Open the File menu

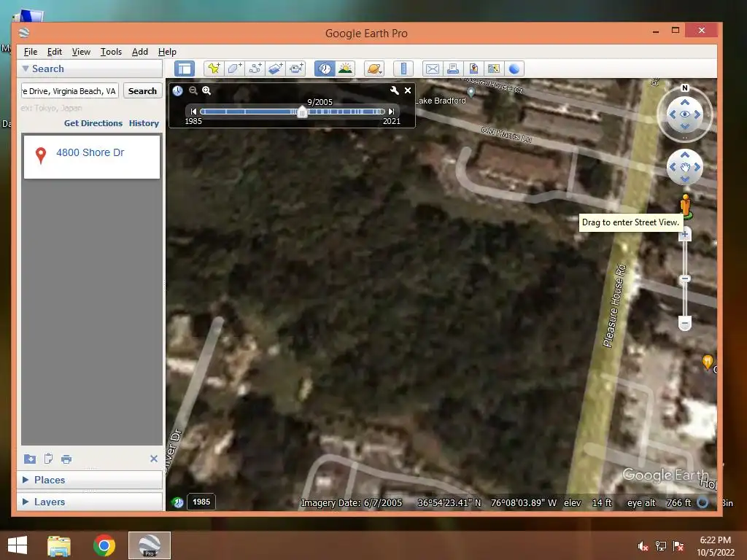click(31, 52)
